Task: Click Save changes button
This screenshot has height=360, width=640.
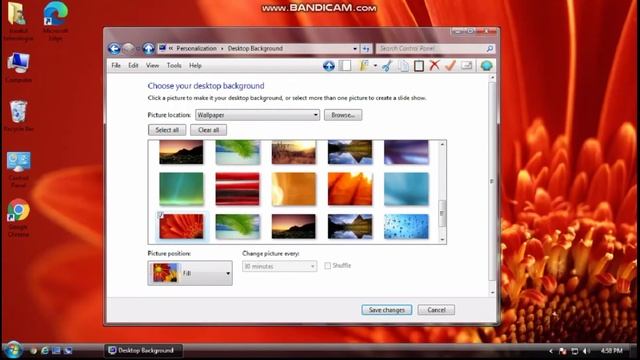Action: pyautogui.click(x=387, y=310)
